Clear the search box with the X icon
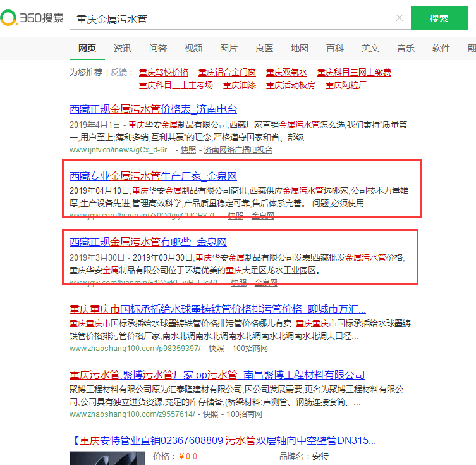 (x=400, y=18)
